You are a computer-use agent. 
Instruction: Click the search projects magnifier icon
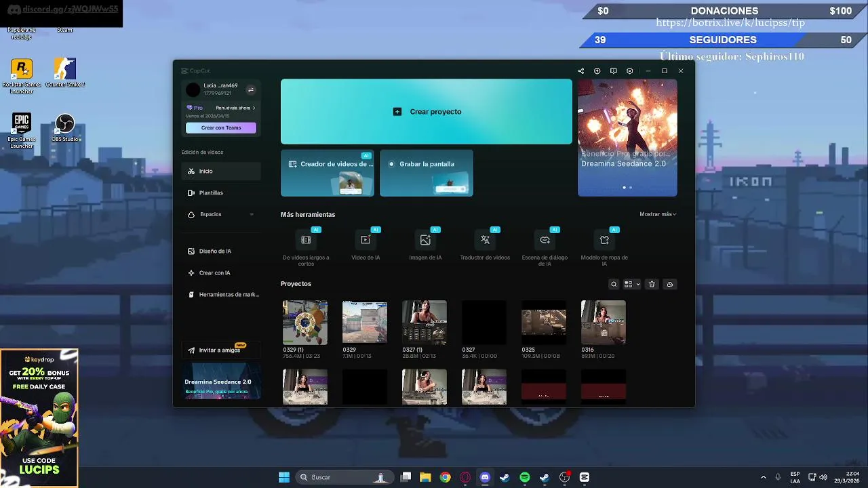tap(614, 285)
